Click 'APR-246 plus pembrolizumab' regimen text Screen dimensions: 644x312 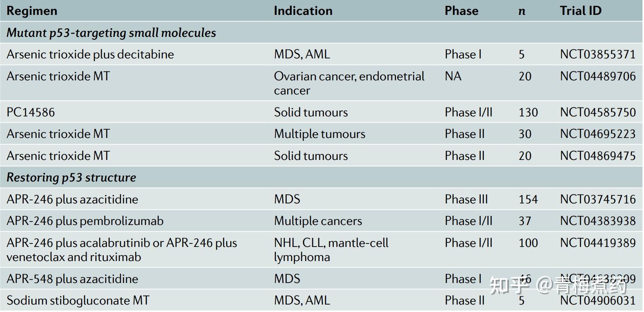pyautogui.click(x=85, y=221)
